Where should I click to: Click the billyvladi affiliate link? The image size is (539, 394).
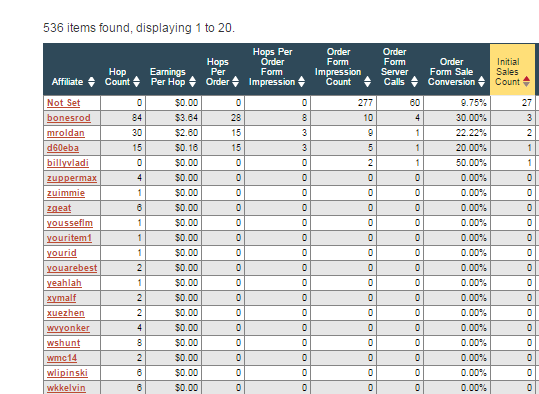(68, 163)
